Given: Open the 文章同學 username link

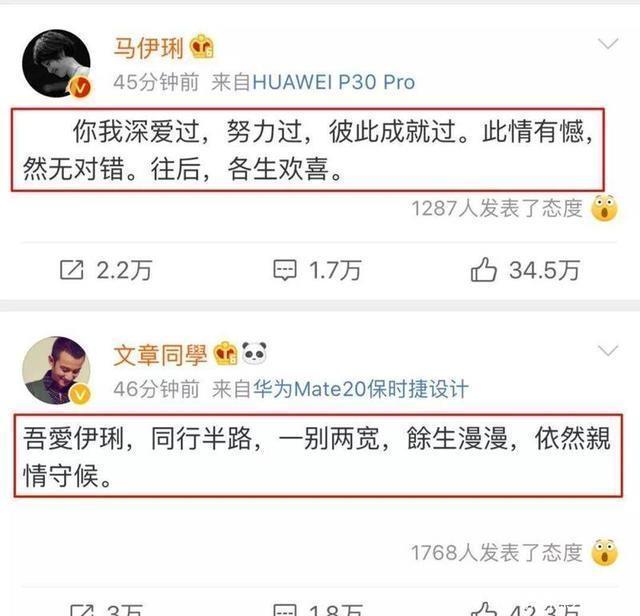Looking at the screenshot, I should [x=160, y=355].
